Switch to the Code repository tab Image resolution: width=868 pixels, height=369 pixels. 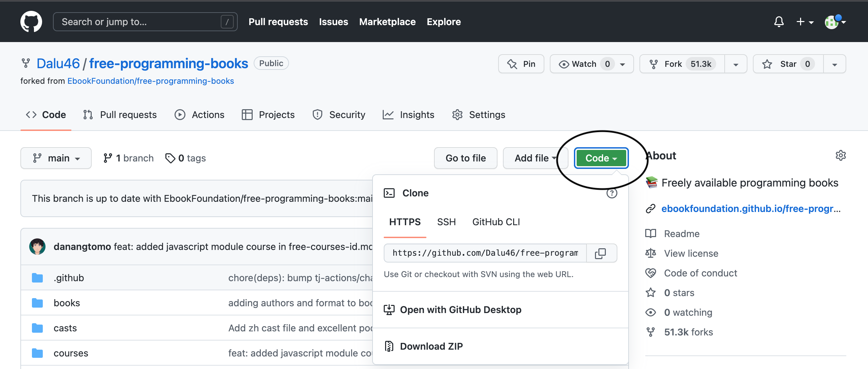(x=46, y=115)
